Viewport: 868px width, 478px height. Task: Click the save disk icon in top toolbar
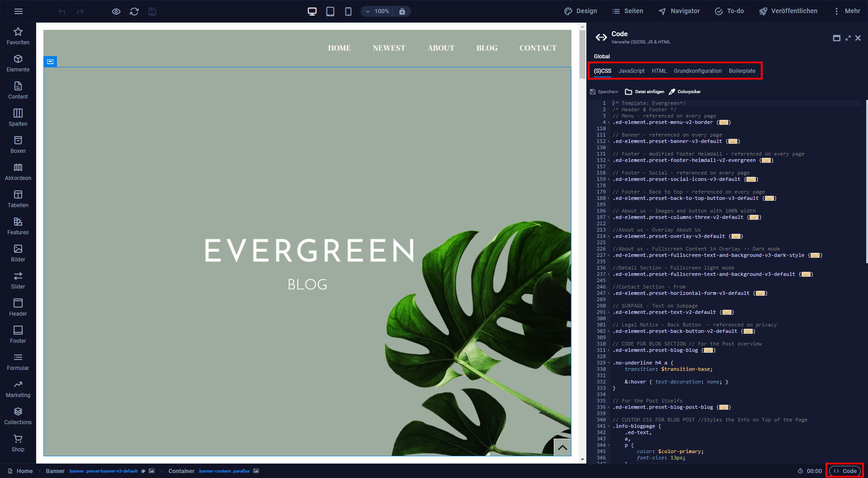click(152, 11)
